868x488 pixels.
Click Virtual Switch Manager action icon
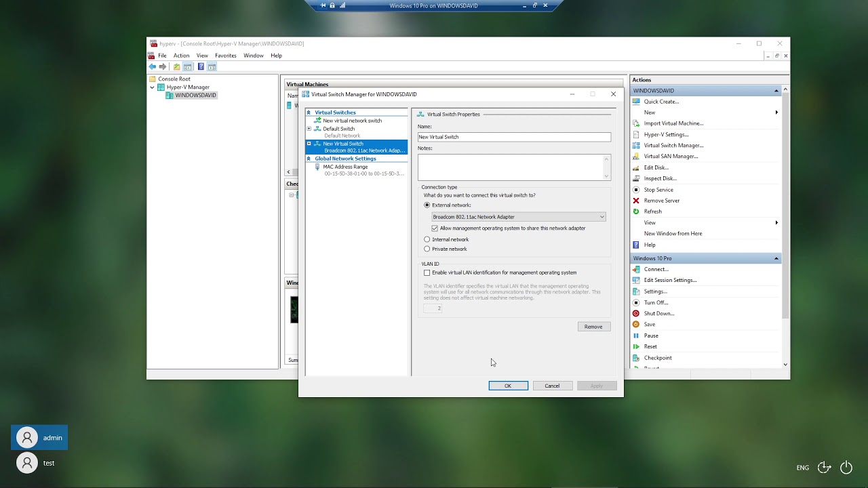636,145
